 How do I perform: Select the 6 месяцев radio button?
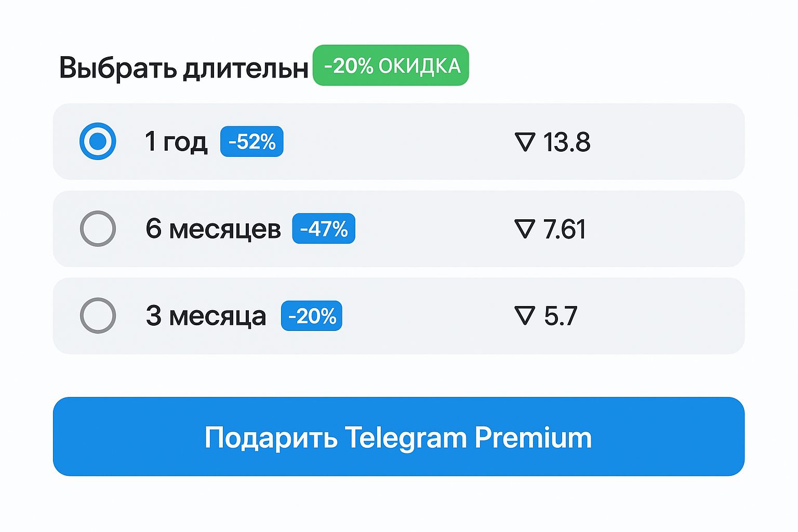[x=98, y=229]
